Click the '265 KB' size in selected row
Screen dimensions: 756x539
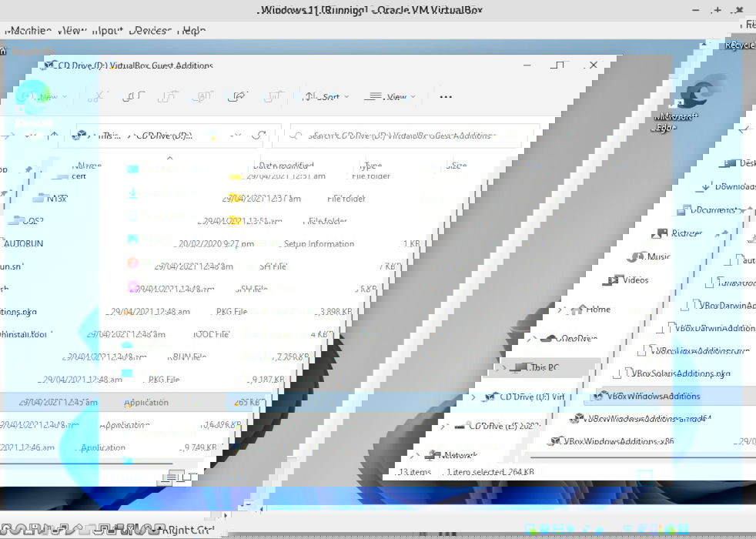tap(247, 402)
